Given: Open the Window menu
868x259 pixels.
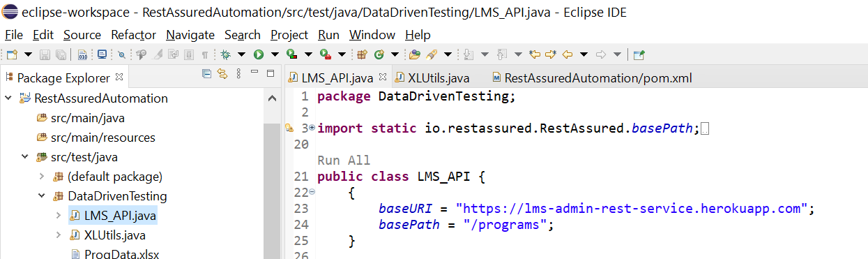Looking at the screenshot, I should coord(372,35).
